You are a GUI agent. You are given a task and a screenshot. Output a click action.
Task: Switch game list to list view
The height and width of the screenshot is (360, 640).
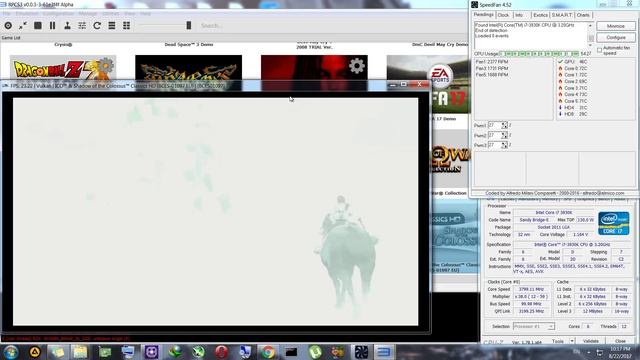click(112, 25)
